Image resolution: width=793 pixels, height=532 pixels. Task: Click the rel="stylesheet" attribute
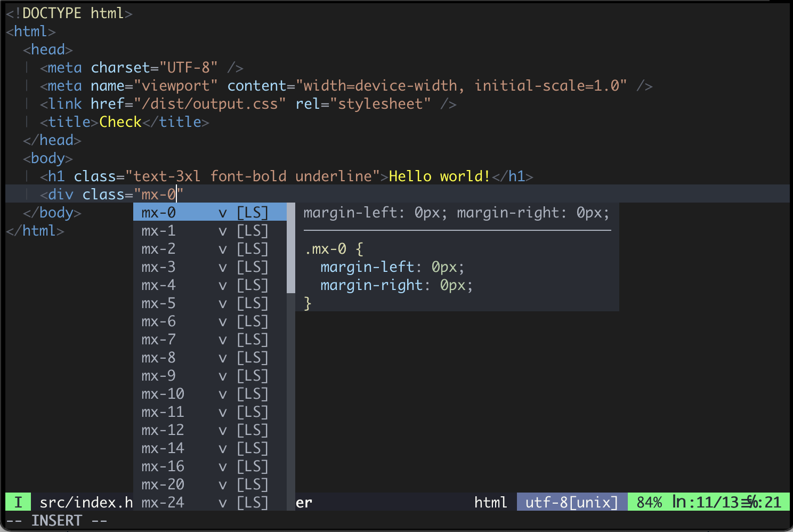tap(363, 104)
